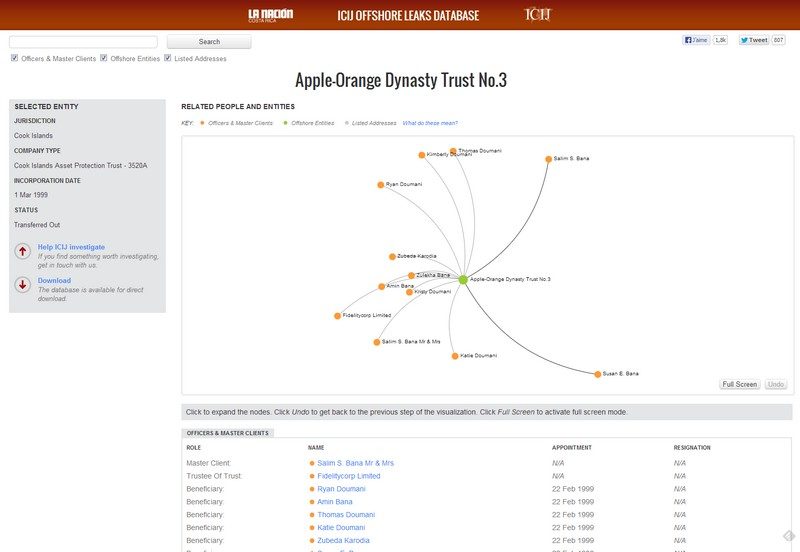Click the Twitter Tweet button

(754, 40)
